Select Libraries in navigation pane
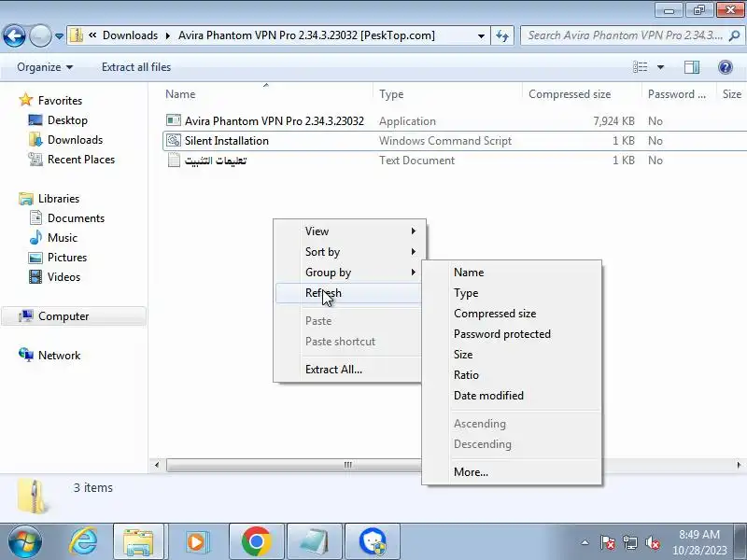This screenshot has width=747, height=560. pyautogui.click(x=59, y=199)
